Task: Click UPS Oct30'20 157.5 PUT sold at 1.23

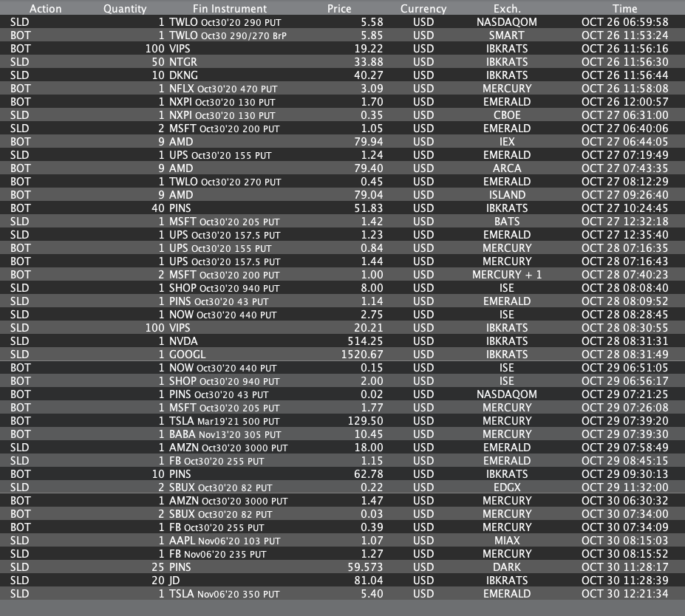Action: pos(343,235)
